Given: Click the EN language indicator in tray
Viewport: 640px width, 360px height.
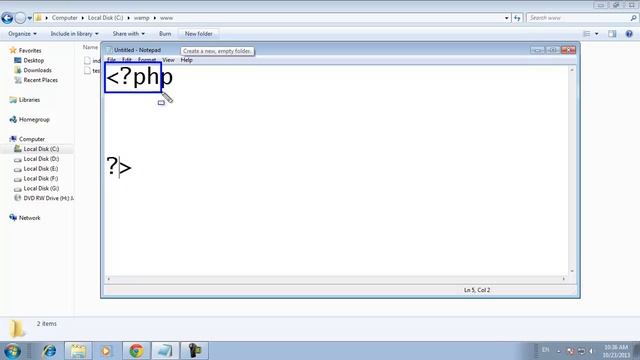Looking at the screenshot, I should click(545, 350).
